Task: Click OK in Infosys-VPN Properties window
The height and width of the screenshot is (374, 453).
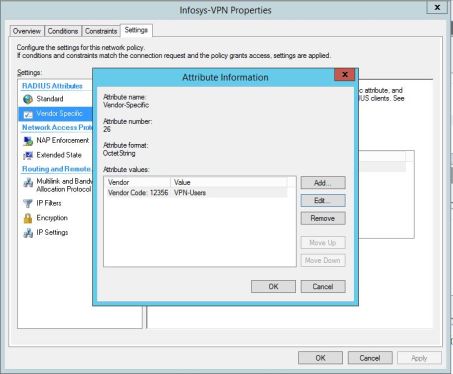Action: (320, 358)
